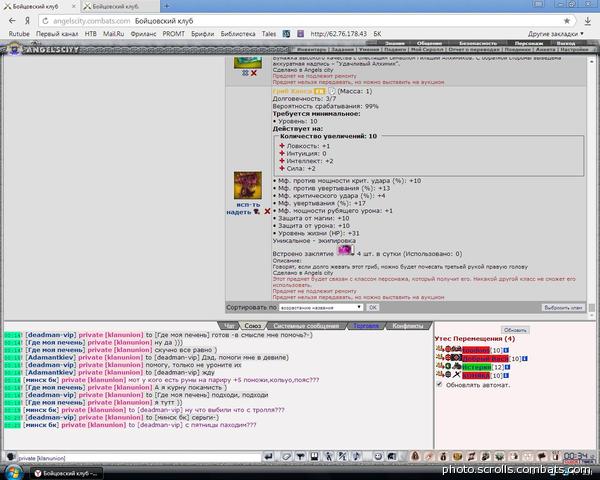Click the built-in spell icon
The image size is (600, 480).
344,250
